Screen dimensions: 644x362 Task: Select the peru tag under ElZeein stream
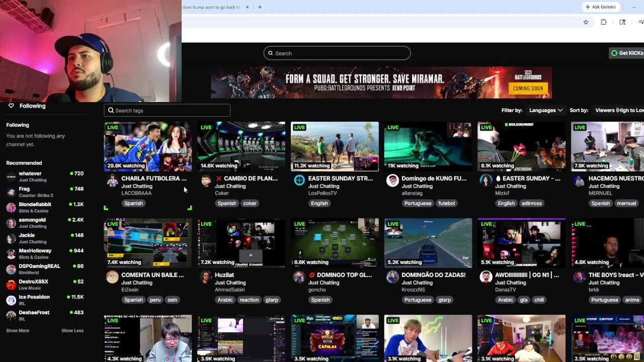[155, 300]
